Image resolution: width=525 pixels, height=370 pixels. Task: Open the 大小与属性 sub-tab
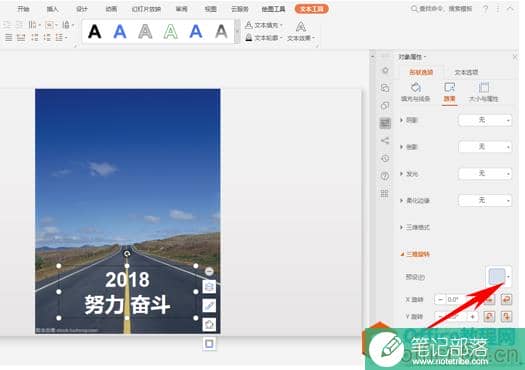(x=484, y=92)
